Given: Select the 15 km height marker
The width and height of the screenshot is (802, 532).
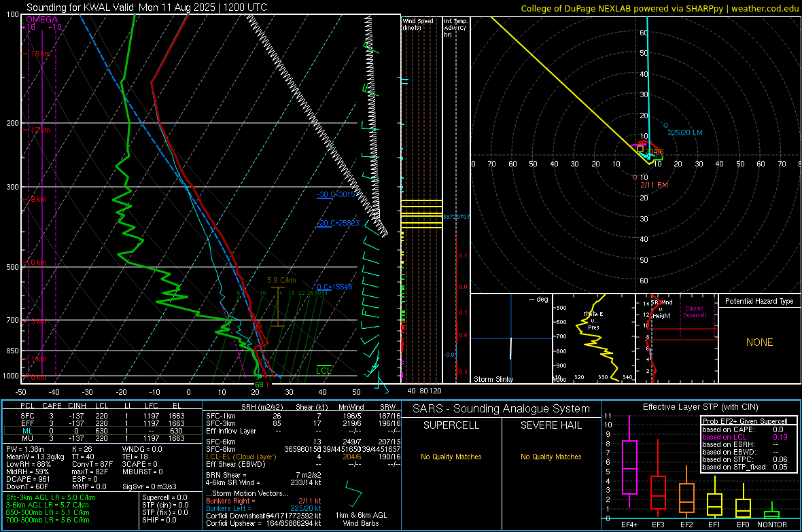Looking at the screenshot, I should 40,54.
